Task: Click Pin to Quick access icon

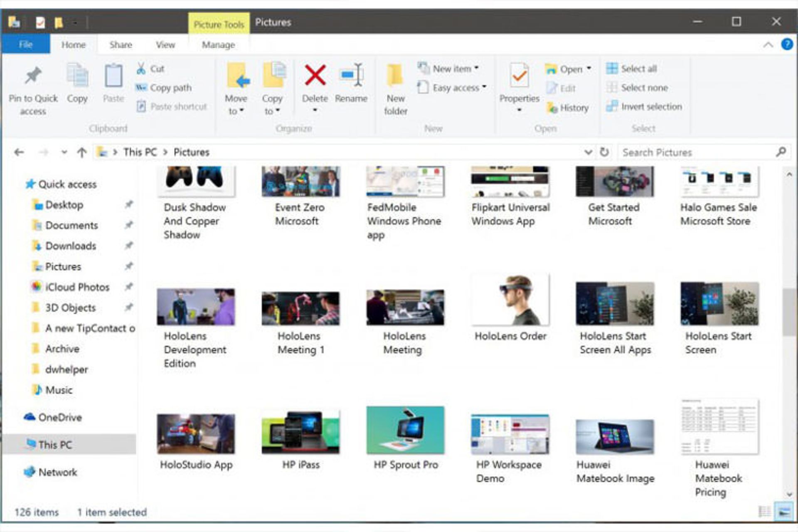Action: pyautogui.click(x=33, y=76)
